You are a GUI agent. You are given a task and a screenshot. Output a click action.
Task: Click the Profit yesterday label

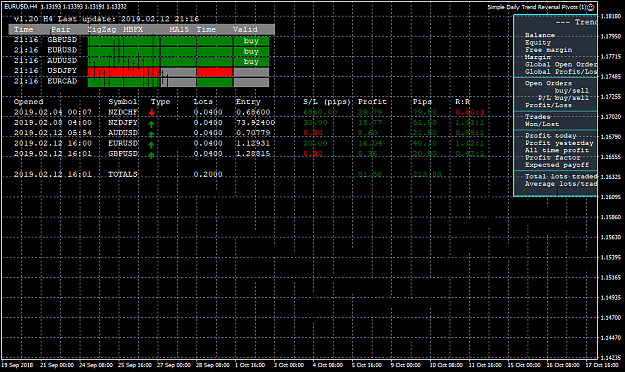pyautogui.click(x=559, y=143)
